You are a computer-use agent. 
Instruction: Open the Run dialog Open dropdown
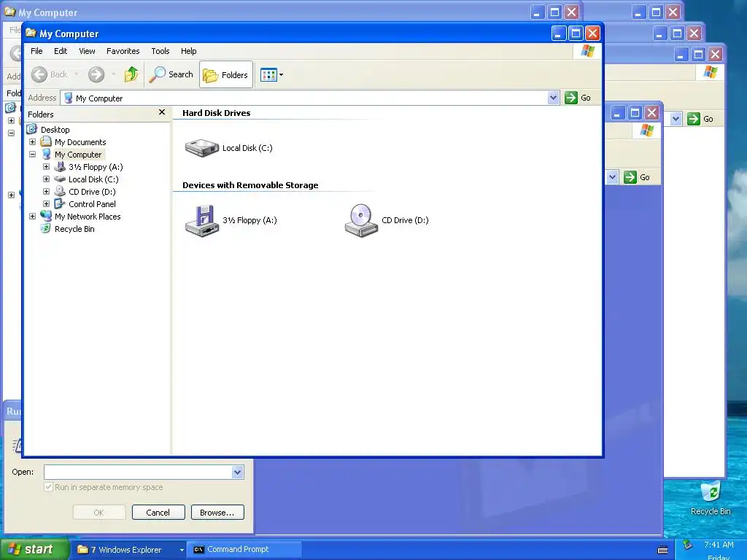(238, 472)
